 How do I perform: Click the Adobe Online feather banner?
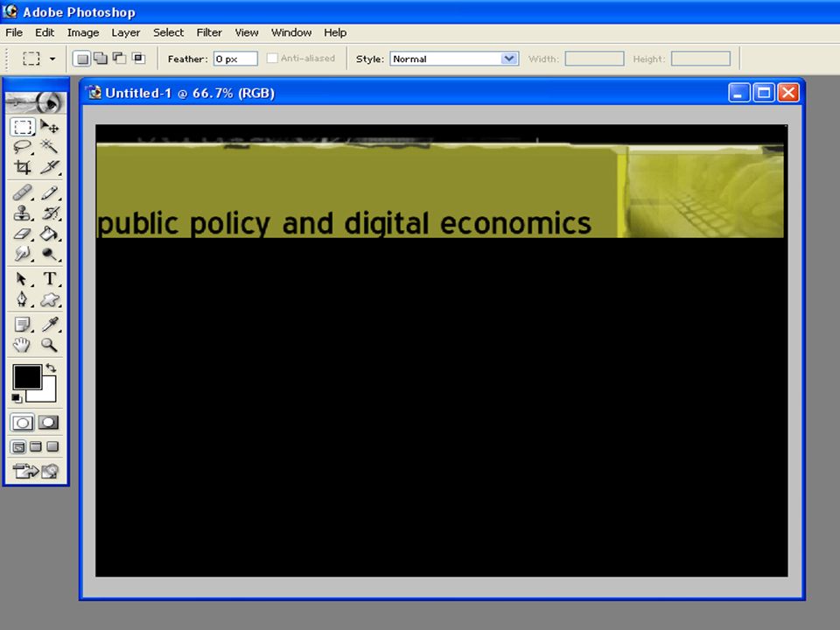(x=36, y=101)
